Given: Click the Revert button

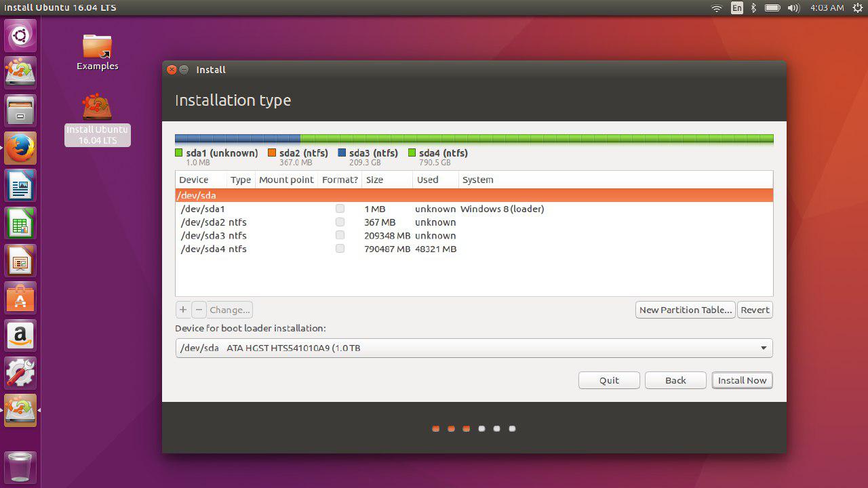Looking at the screenshot, I should coord(755,310).
